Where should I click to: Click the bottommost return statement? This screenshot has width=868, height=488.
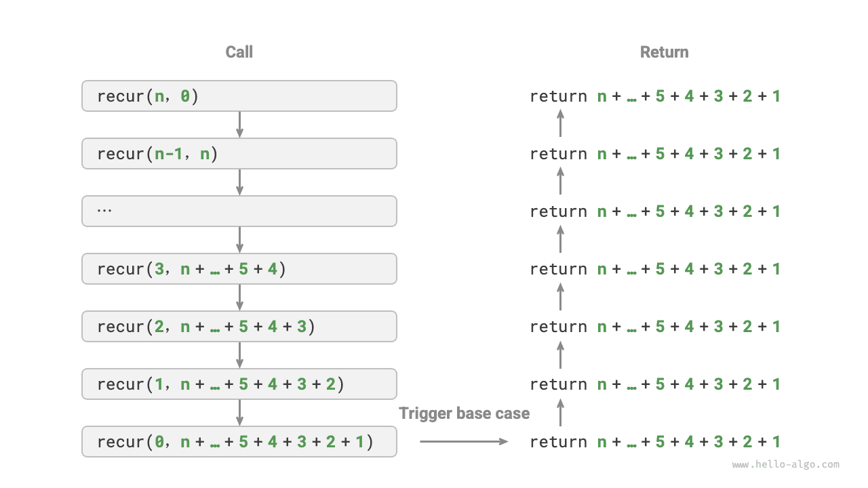pos(655,442)
